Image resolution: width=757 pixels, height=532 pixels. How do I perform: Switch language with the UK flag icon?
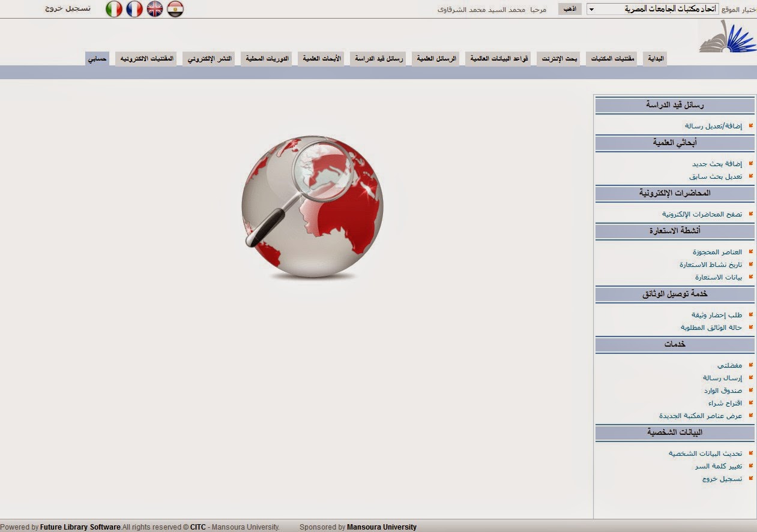point(155,9)
